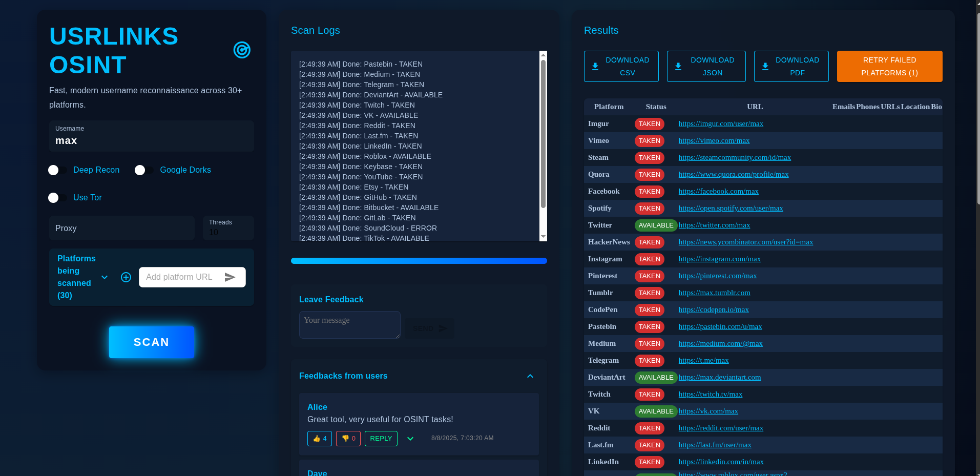
Task: Click the add platform plus icon
Action: (126, 277)
